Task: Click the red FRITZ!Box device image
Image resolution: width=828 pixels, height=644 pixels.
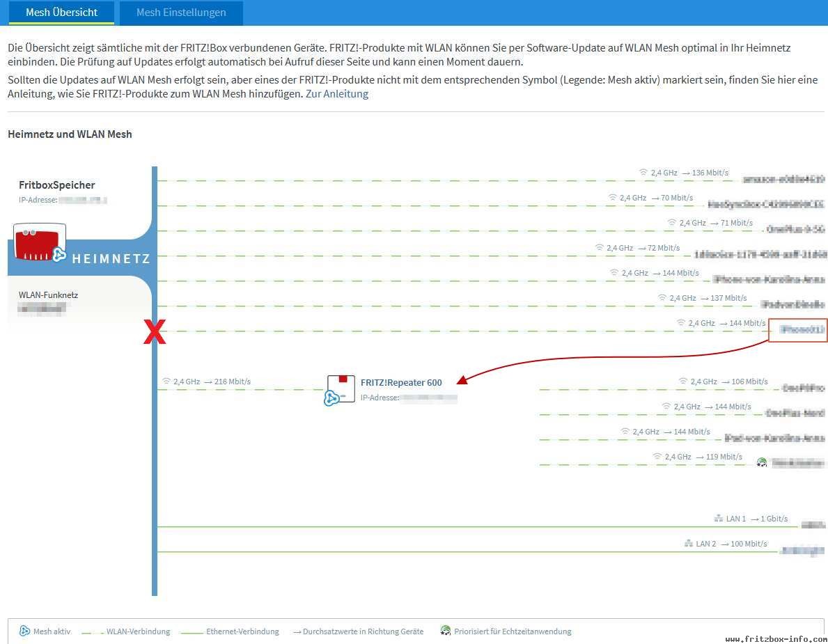Action: 39,242
